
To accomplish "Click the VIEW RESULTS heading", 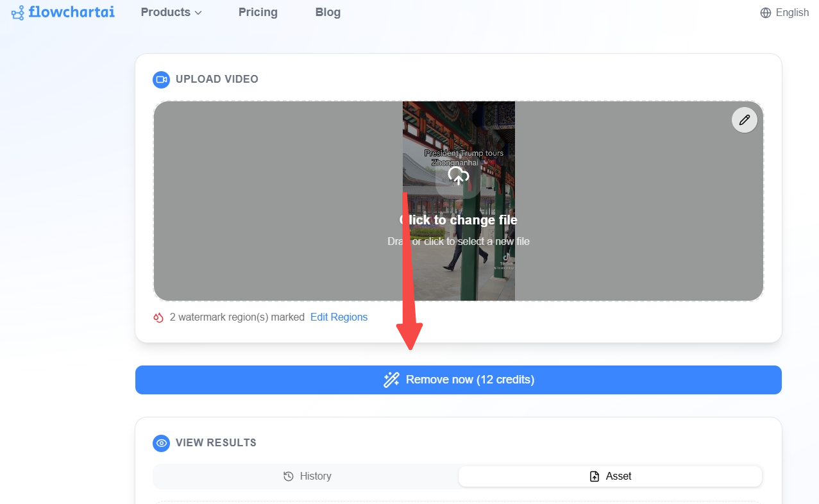I will (x=216, y=442).
